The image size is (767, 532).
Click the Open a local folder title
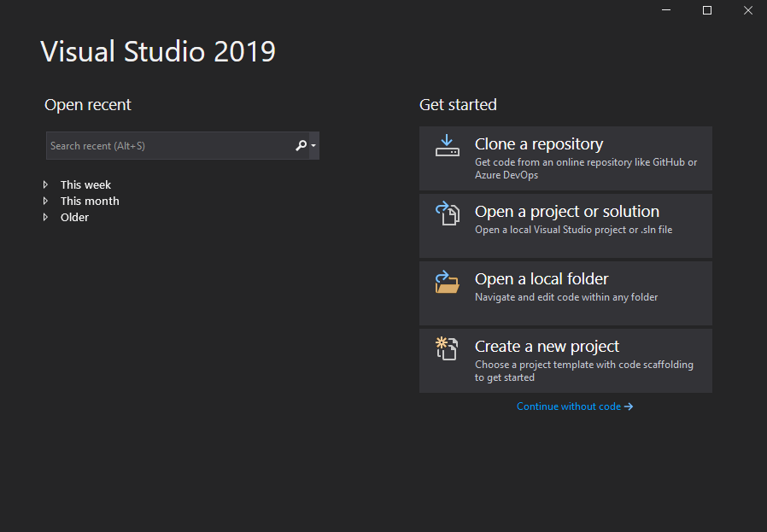542,278
